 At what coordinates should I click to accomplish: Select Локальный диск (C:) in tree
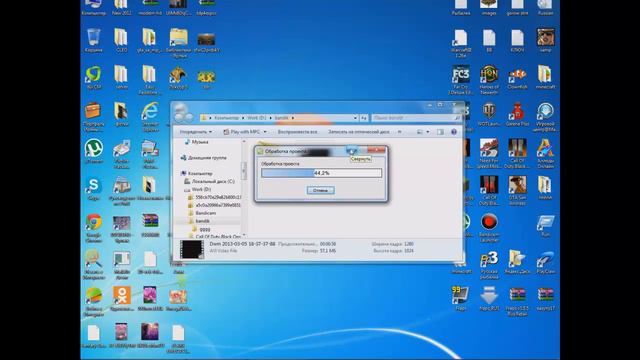tap(209, 181)
